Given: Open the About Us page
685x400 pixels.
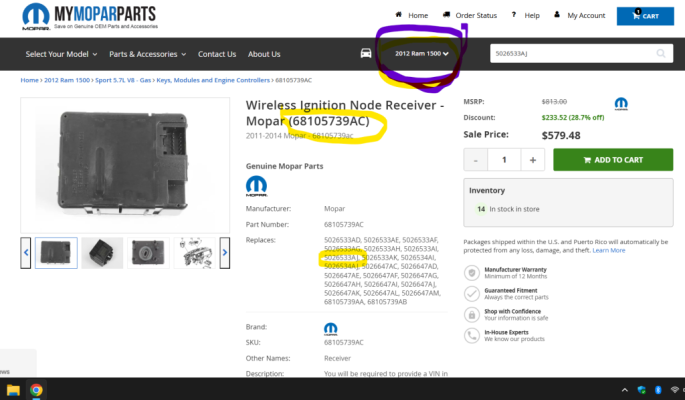Looking at the screenshot, I should (264, 54).
